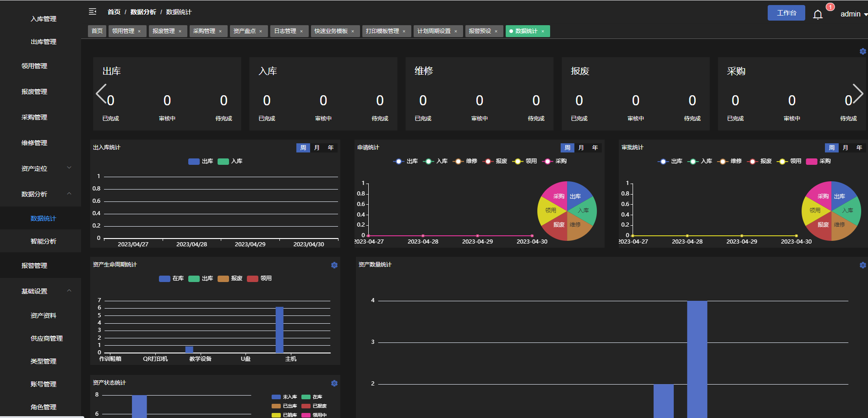The width and height of the screenshot is (868, 418).
Task: Close the 报警预设 tab
Action: tap(496, 31)
